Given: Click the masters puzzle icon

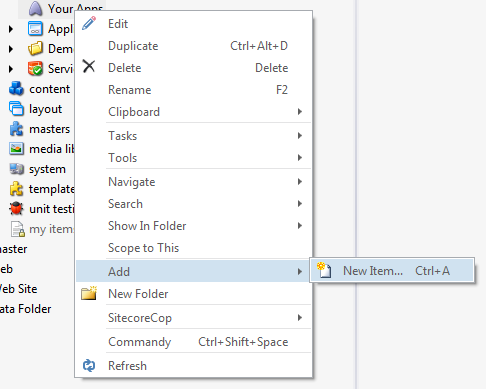Looking at the screenshot, I should click(16, 129).
